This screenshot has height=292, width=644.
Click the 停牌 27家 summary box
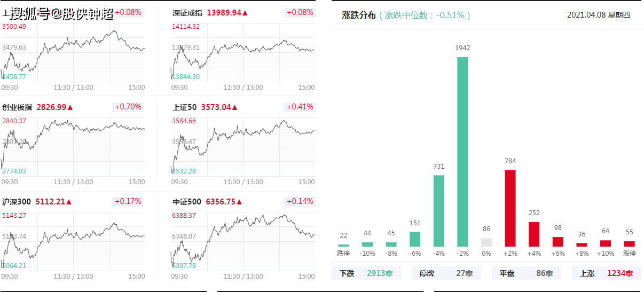[446, 273]
